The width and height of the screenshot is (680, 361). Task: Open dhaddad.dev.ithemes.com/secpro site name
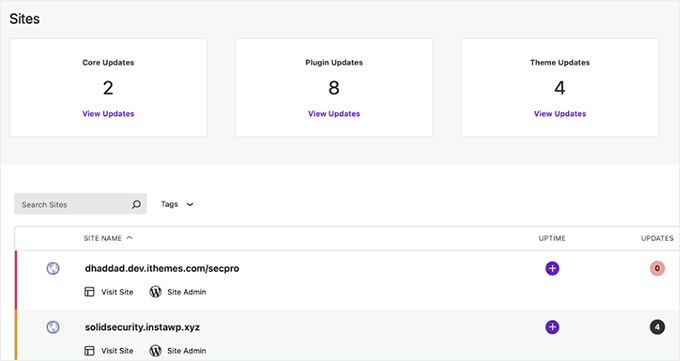(162, 269)
